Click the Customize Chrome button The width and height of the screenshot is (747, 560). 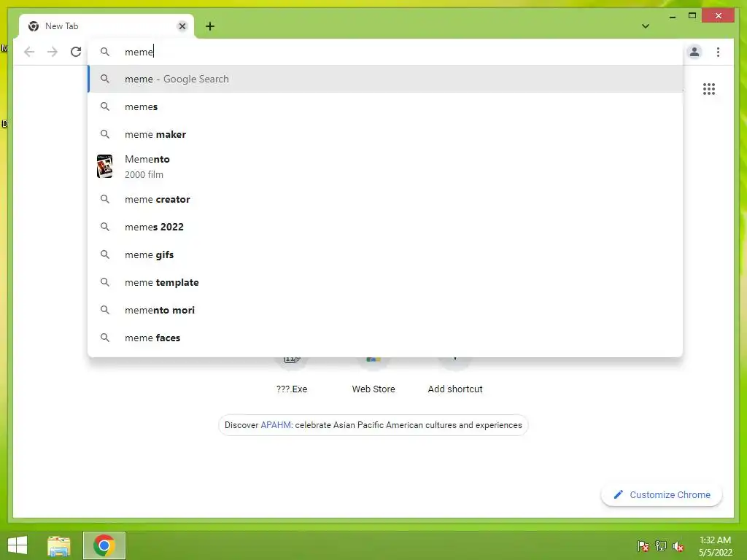(662, 495)
